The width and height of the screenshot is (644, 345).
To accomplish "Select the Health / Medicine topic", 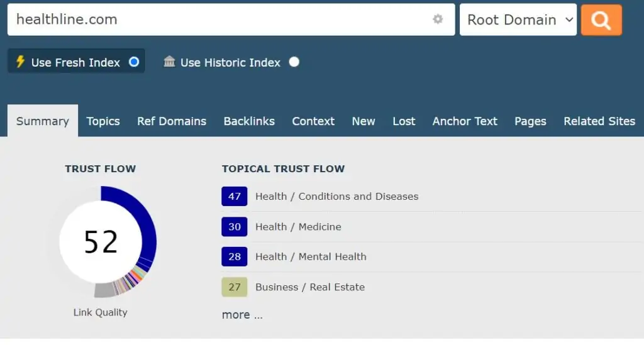I will coord(298,226).
